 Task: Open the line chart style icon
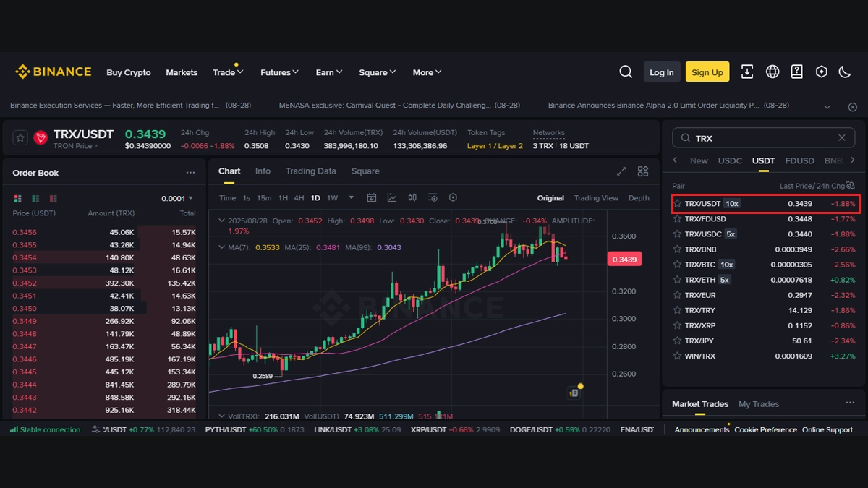coord(392,197)
